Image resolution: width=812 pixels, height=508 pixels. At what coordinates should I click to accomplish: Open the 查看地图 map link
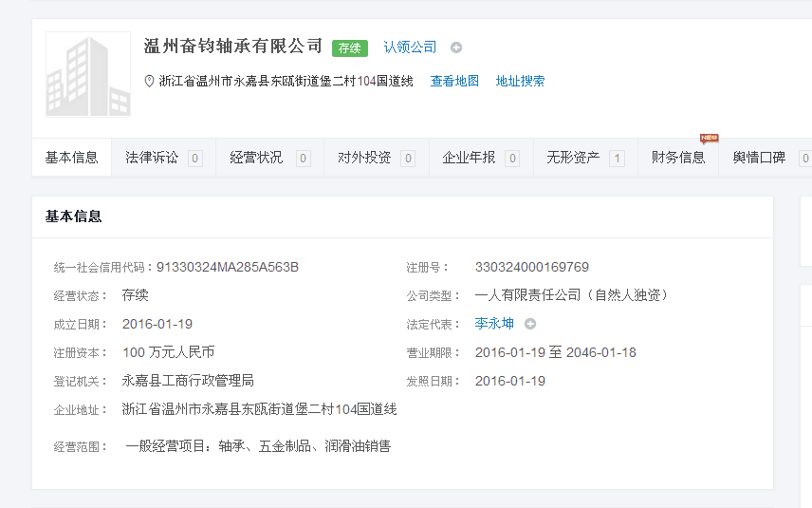454,82
